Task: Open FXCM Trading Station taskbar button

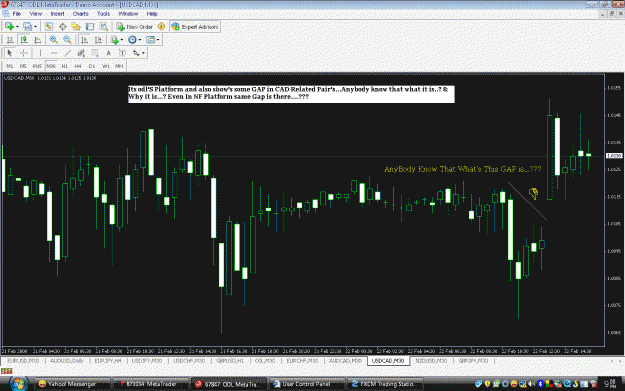Action: (x=385, y=384)
